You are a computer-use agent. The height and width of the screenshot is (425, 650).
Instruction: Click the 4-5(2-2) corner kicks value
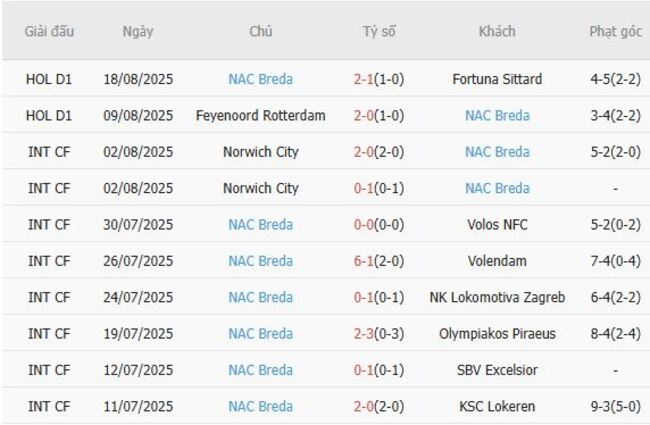[x=615, y=79]
